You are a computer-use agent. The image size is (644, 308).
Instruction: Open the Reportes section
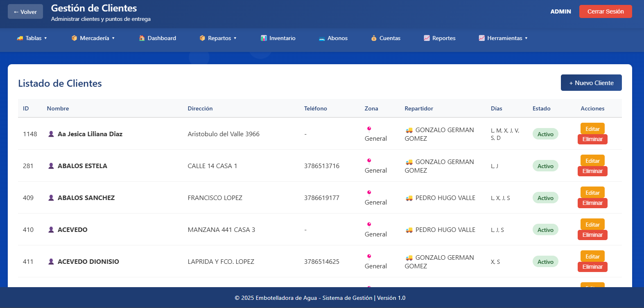point(440,38)
